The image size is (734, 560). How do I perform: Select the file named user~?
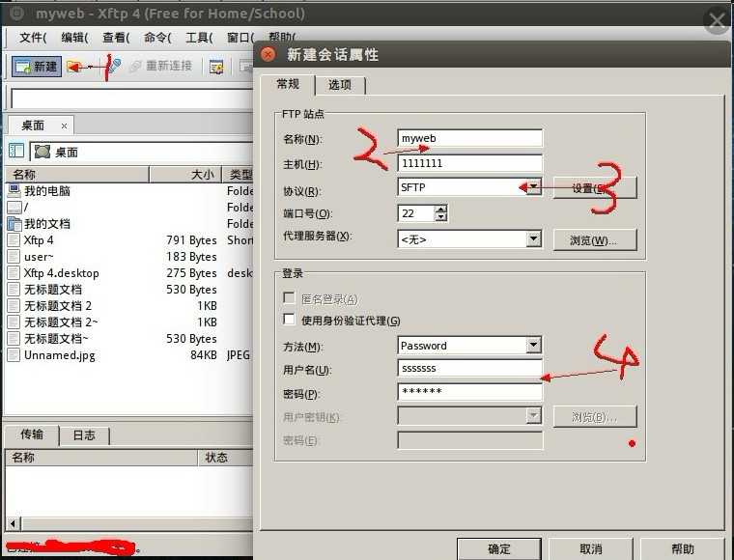point(39,257)
